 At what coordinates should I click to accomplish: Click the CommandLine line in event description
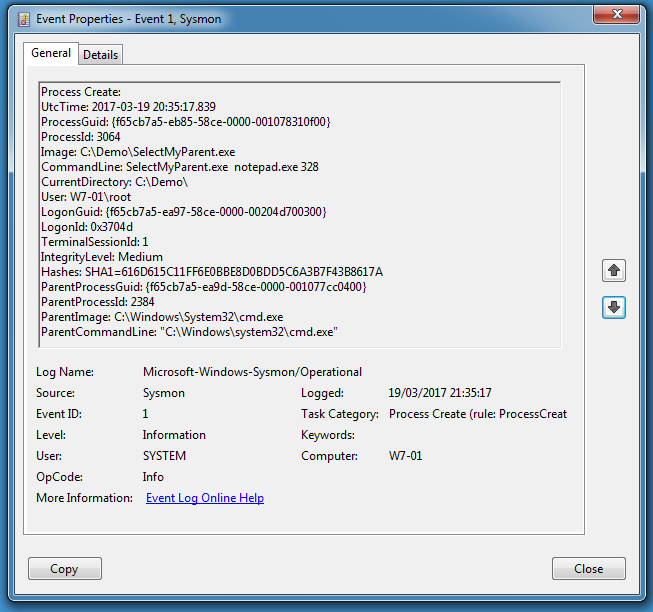tap(180, 167)
